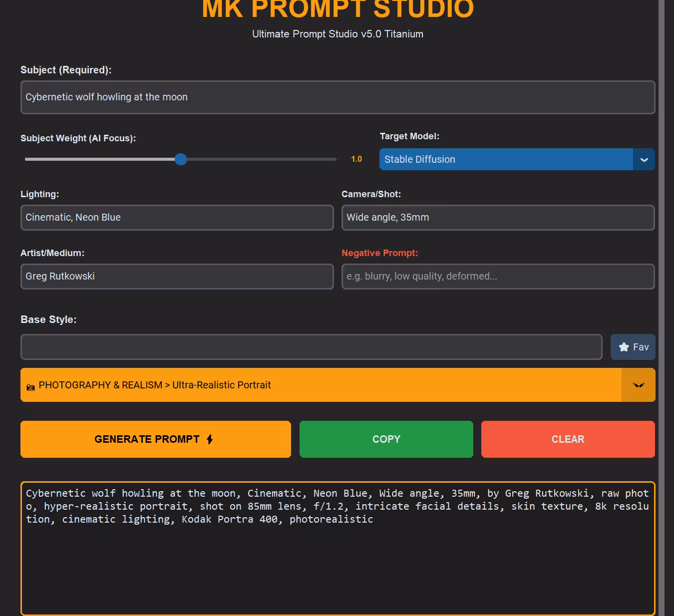This screenshot has height=616, width=674.
Task: Click the camera icon in style preset
Action: (30, 387)
